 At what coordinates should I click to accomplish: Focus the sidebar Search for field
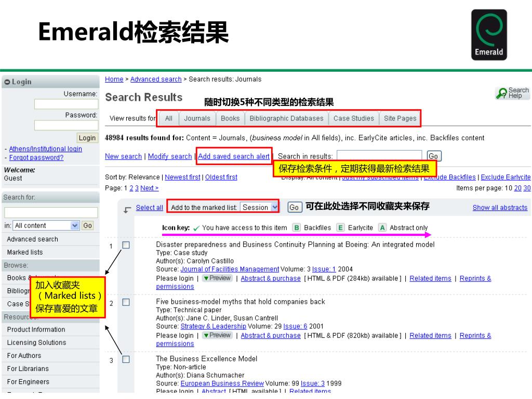(x=51, y=212)
